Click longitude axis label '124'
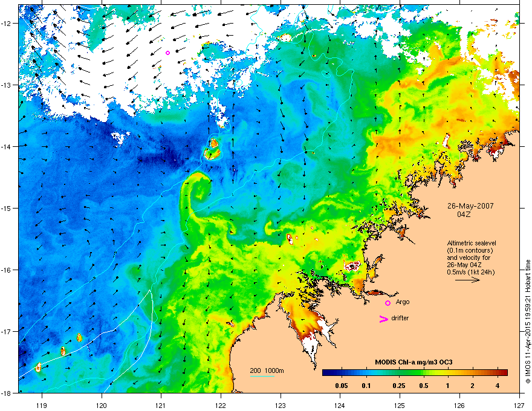This screenshot has width=532, height=411. [340, 405]
